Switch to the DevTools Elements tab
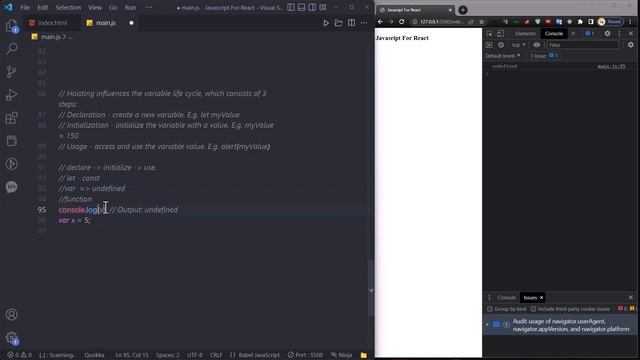640x360 pixels. (525, 34)
